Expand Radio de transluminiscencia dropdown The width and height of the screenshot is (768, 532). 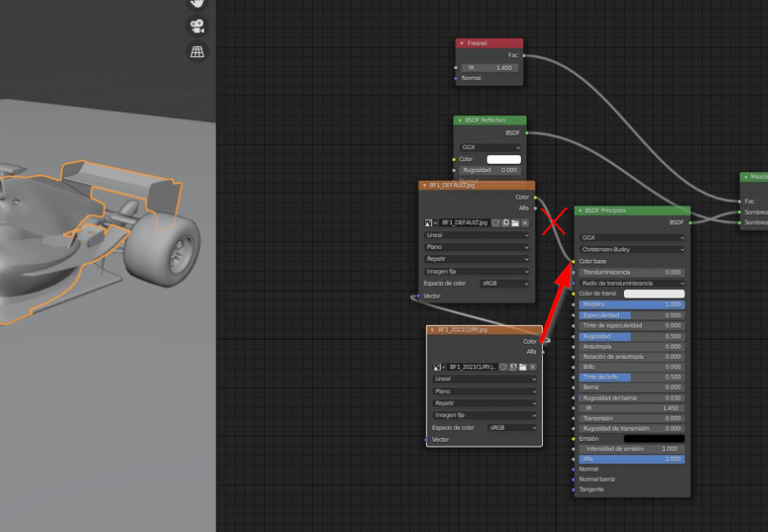tap(632, 283)
